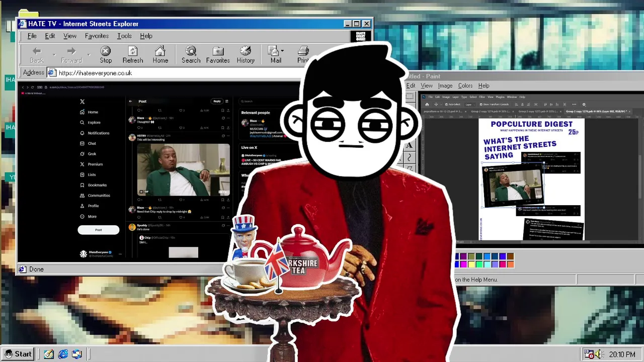
Task: Open Notifications in the X sidebar
Action: (94, 133)
